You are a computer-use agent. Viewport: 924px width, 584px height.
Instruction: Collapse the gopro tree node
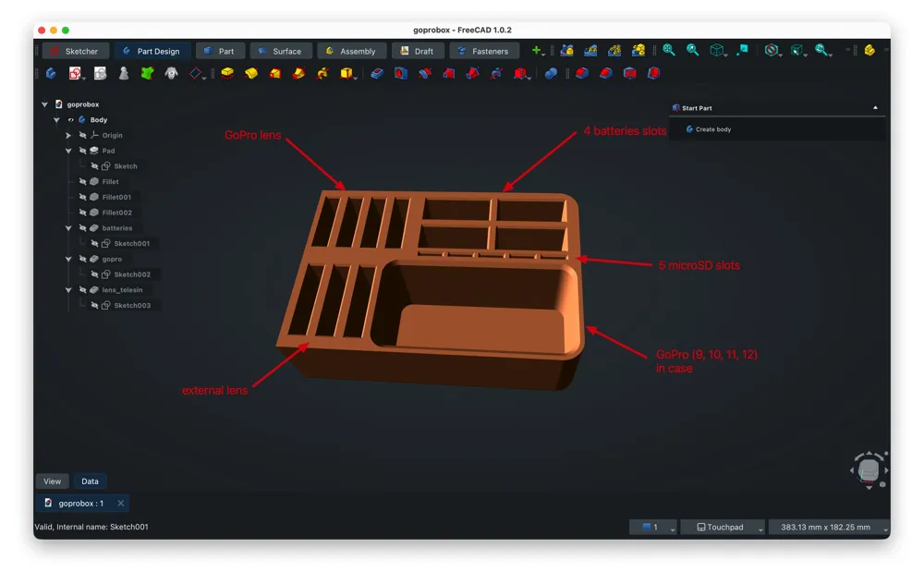click(68, 259)
